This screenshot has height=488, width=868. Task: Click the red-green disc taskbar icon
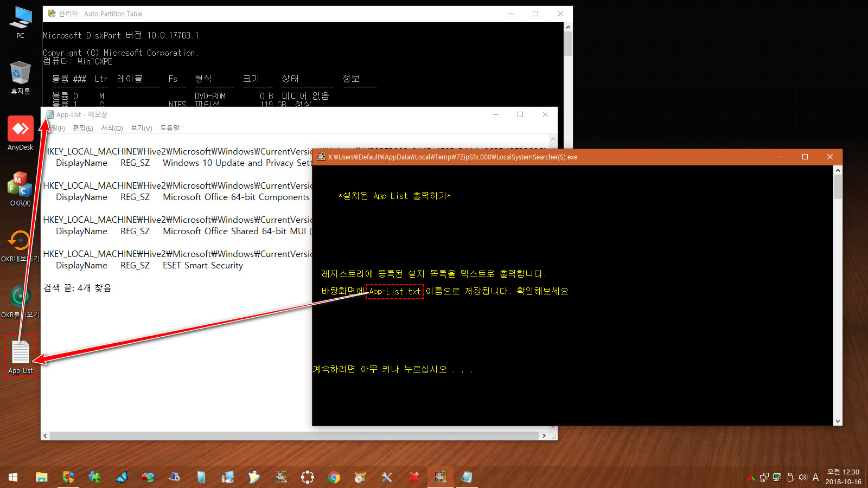(x=148, y=477)
